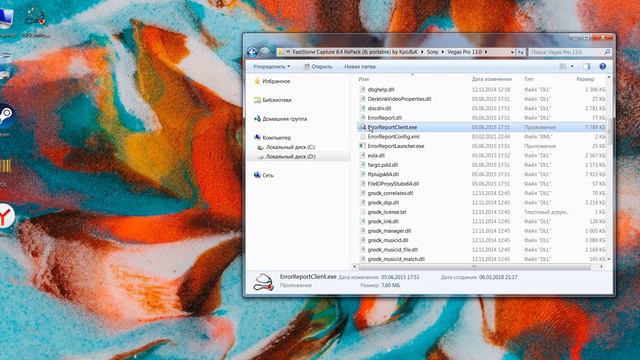Click the Открыть toolbar button
Viewport: 640px width, 360px height.
coord(318,67)
